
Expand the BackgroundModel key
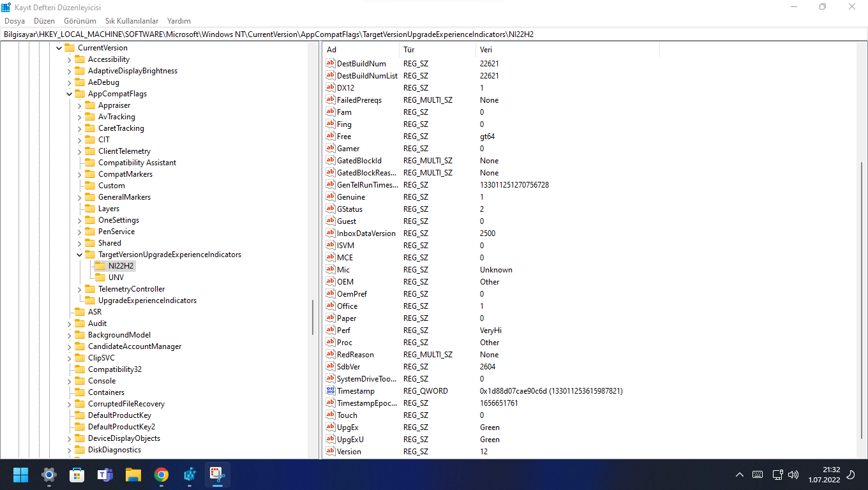[x=70, y=335]
